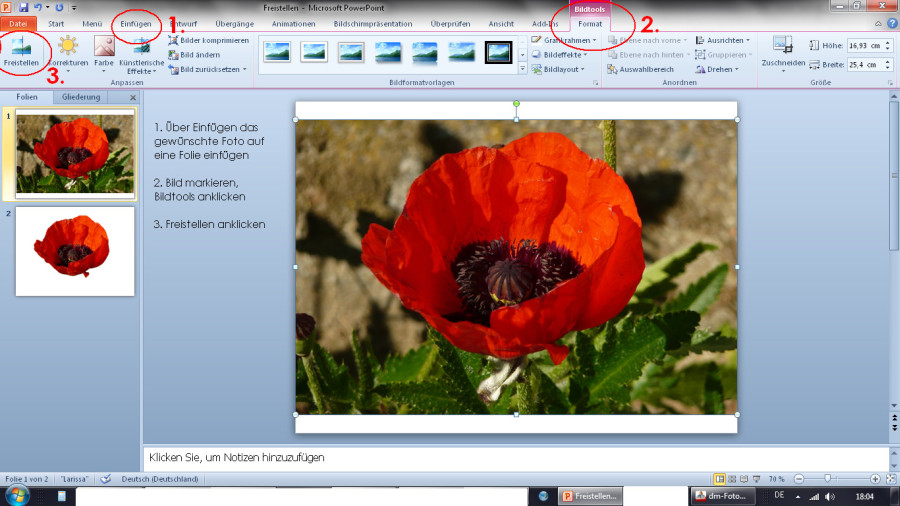Image resolution: width=900 pixels, height=506 pixels.
Task: Open the Einfügen ribbon tab
Action: pos(136,23)
